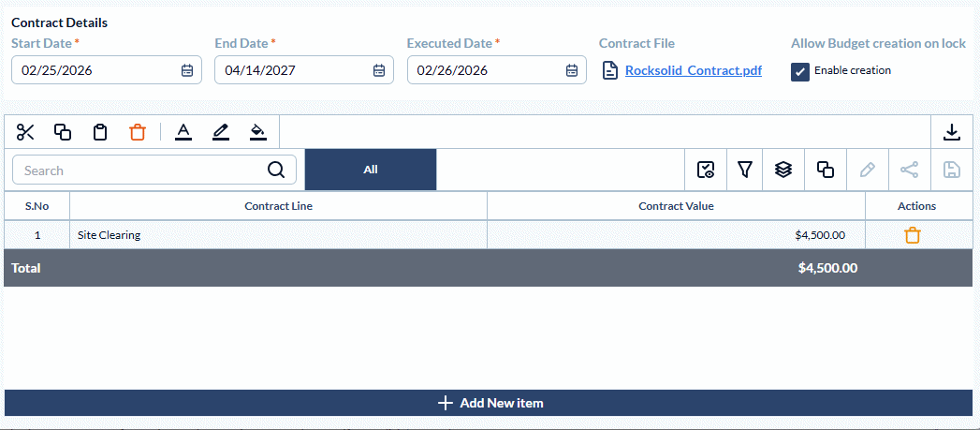Click the End Date field 04/14/2027

304,70
